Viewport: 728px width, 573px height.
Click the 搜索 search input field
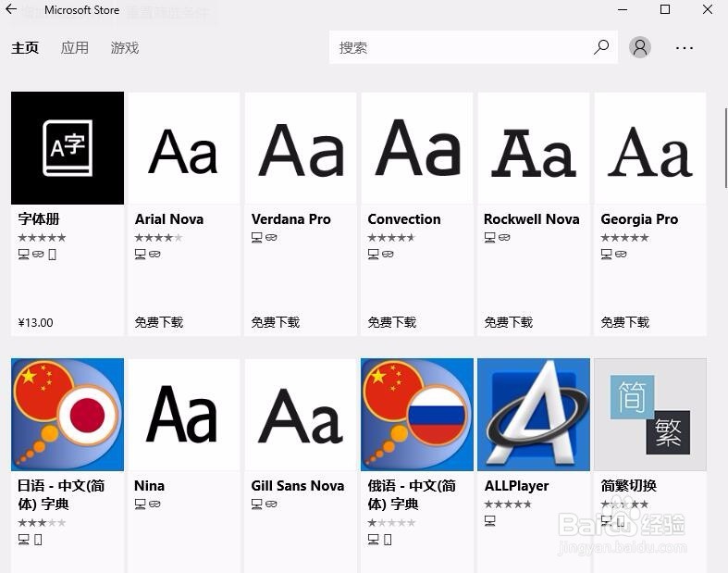tap(474, 47)
